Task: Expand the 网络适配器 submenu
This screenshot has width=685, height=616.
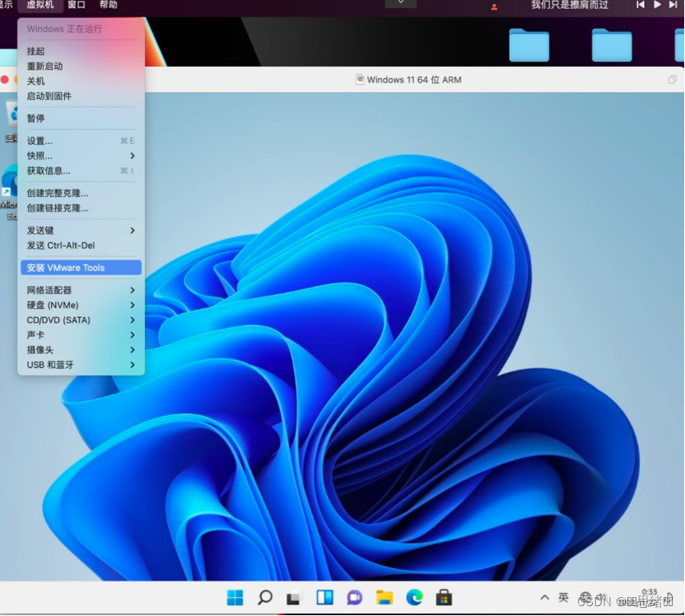Action: [x=81, y=290]
